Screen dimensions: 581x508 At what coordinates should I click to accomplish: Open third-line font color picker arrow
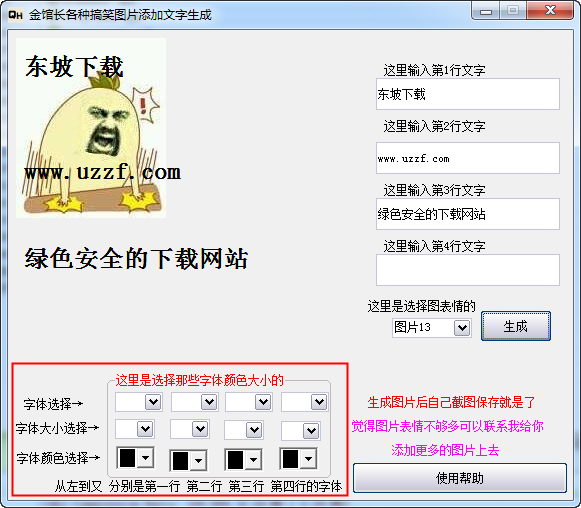(x=253, y=460)
